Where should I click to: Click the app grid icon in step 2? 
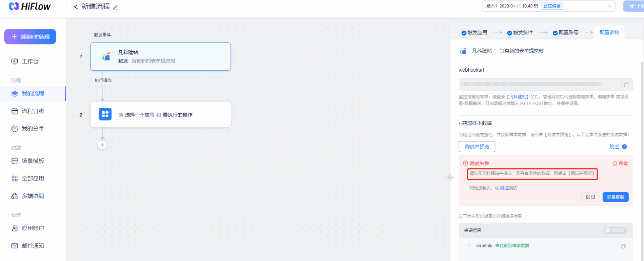pyautogui.click(x=105, y=114)
